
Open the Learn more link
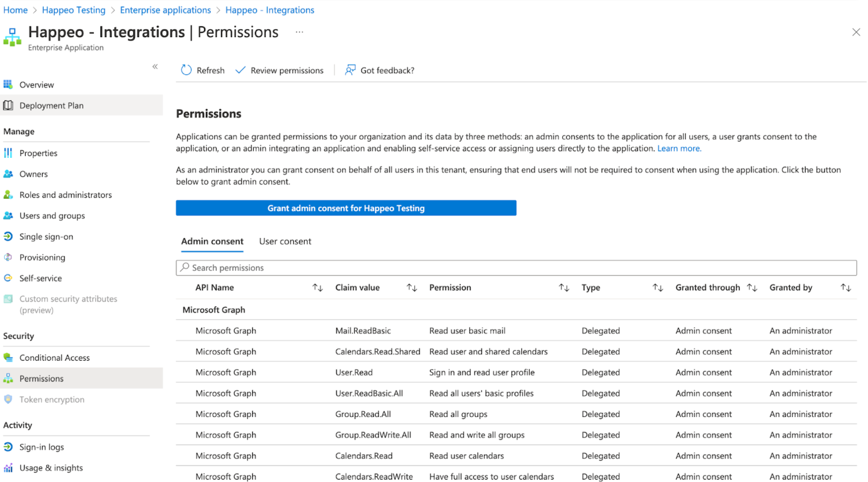(x=679, y=148)
